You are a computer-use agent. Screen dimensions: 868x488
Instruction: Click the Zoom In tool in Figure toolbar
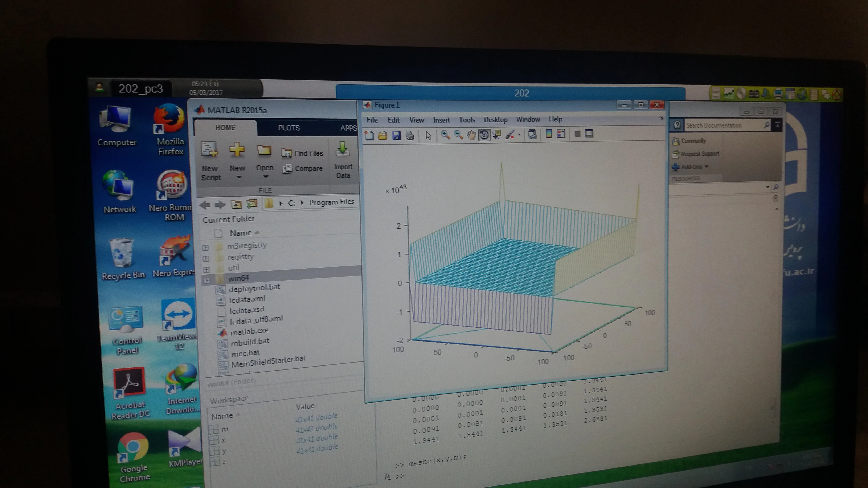[445, 135]
